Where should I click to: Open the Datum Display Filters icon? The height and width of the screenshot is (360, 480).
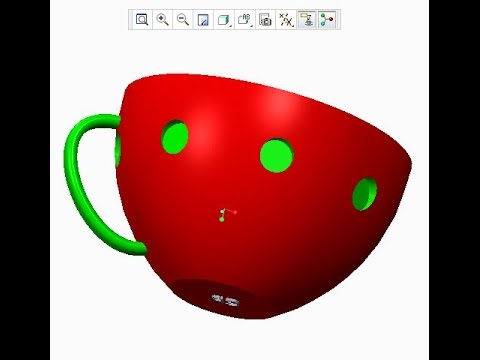pyautogui.click(x=286, y=20)
